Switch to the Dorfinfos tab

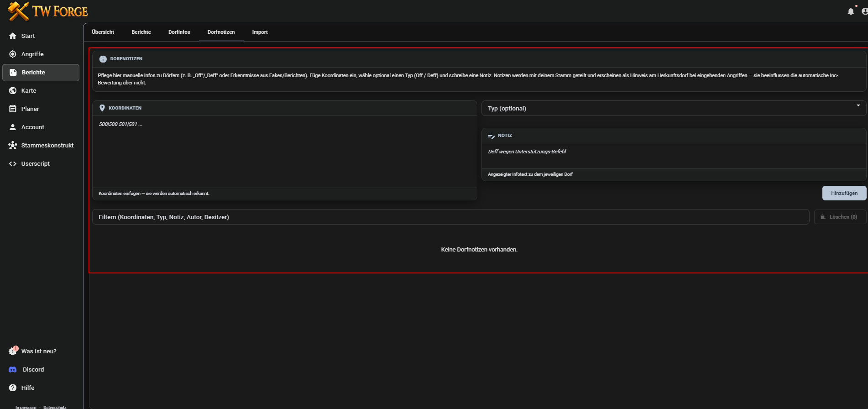(179, 32)
